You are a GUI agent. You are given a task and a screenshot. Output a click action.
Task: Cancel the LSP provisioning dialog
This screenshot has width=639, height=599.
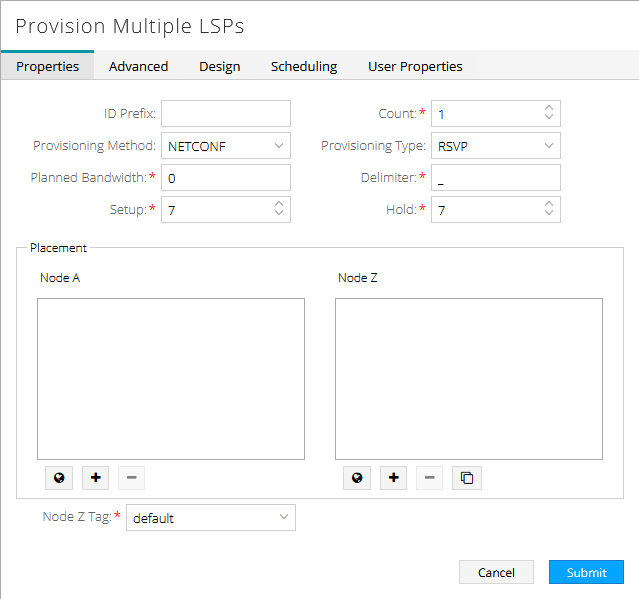[496, 572]
